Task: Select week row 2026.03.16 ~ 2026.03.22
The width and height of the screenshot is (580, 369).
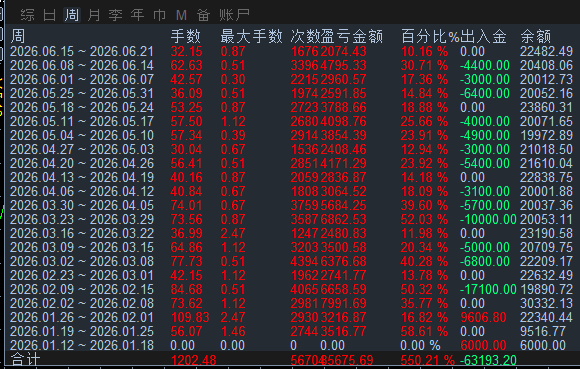Action: click(291, 233)
